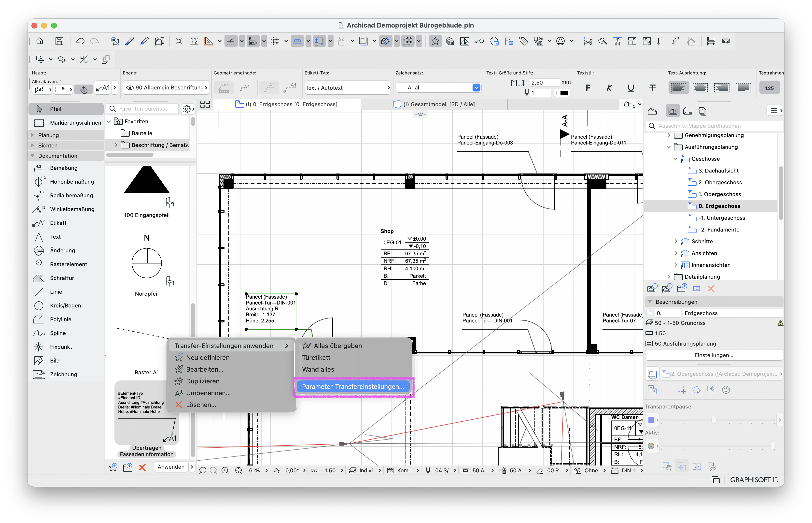
Task: Open the 1:50 scale button in status bar
Action: 330,471
